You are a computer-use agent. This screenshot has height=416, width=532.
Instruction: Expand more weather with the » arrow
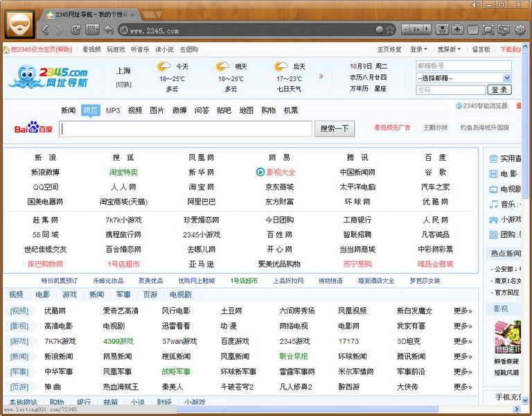click(321, 76)
